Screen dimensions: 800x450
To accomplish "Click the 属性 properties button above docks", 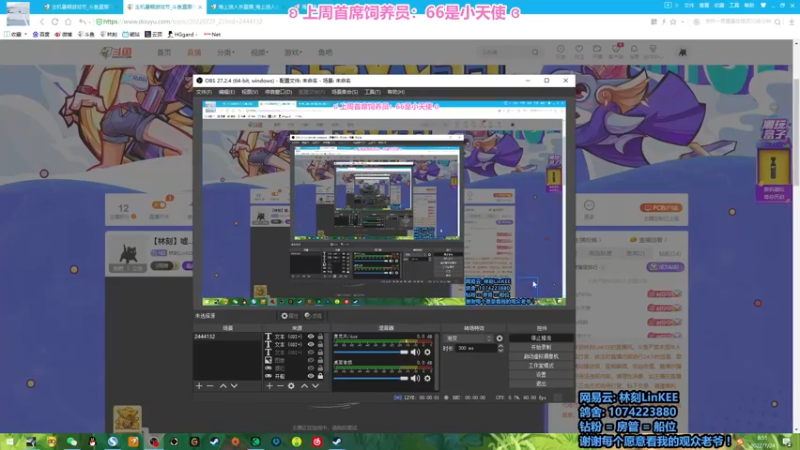I will (x=289, y=316).
